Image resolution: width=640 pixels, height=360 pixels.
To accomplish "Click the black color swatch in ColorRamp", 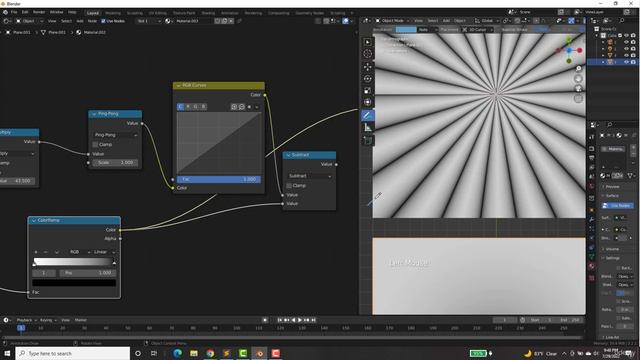I will (74, 282).
